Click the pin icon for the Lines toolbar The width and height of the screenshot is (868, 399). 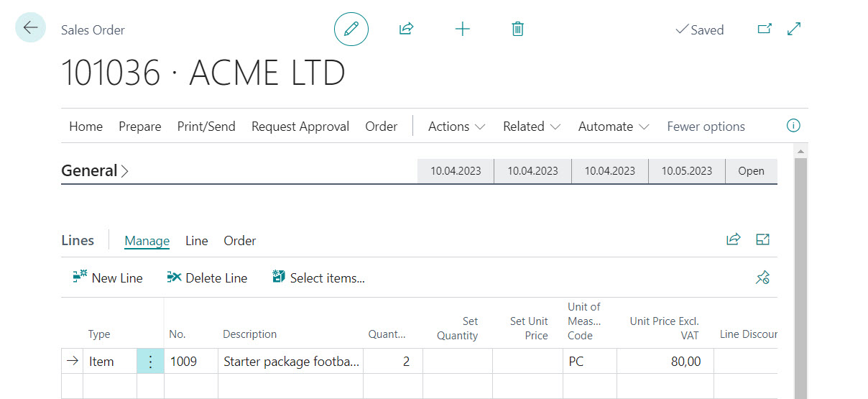point(762,278)
